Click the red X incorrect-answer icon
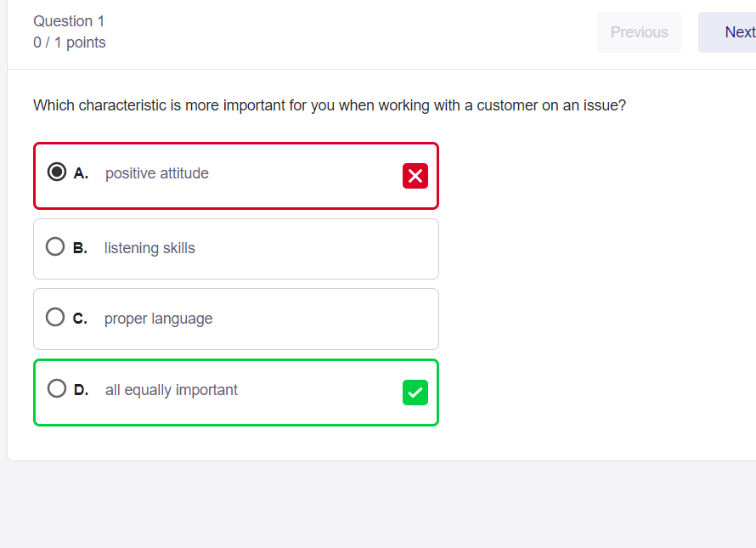The image size is (756, 548). [415, 176]
